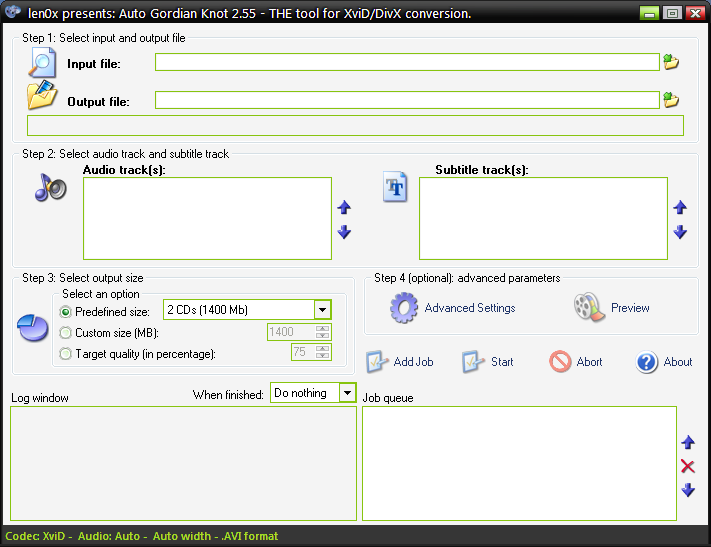The image size is (711, 547).
Task: Click the Custom size 1400 field
Action: [x=291, y=332]
